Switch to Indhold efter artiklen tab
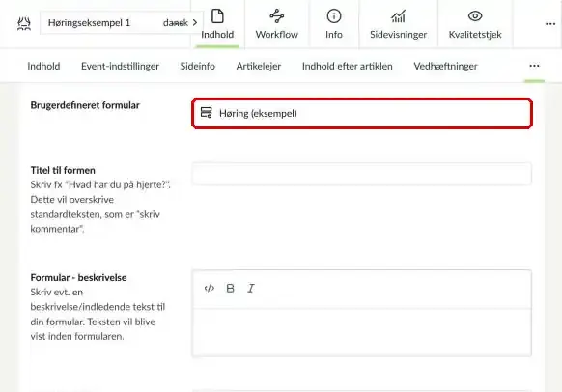The height and width of the screenshot is (392, 562). point(348,66)
